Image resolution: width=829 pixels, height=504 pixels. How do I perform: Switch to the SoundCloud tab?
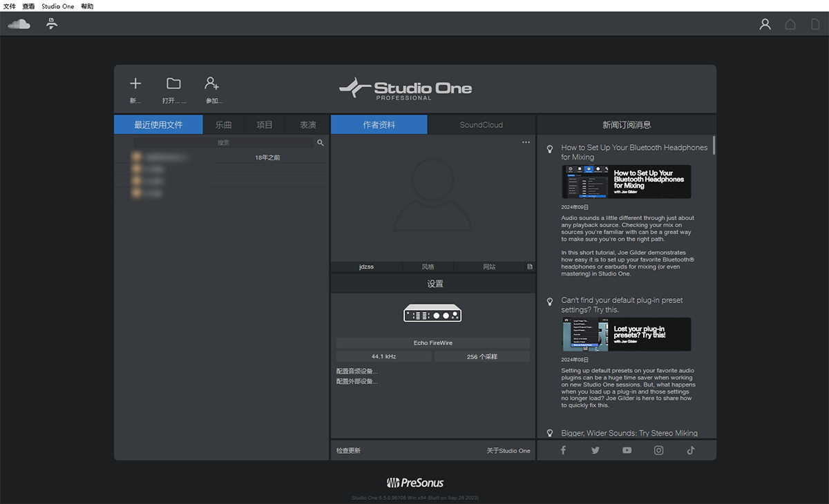pos(482,125)
